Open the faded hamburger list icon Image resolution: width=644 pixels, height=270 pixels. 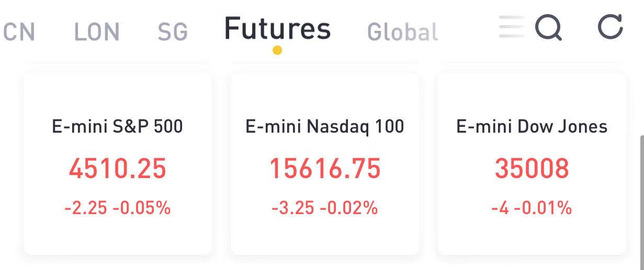(x=512, y=27)
